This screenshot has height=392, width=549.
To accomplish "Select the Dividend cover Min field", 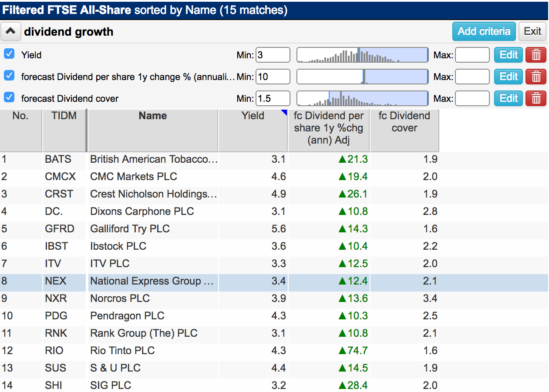I will click(273, 98).
